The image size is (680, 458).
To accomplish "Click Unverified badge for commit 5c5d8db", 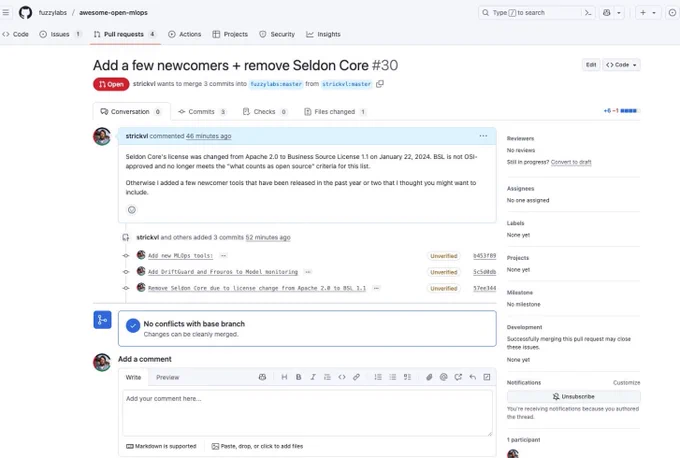I will [x=444, y=272].
